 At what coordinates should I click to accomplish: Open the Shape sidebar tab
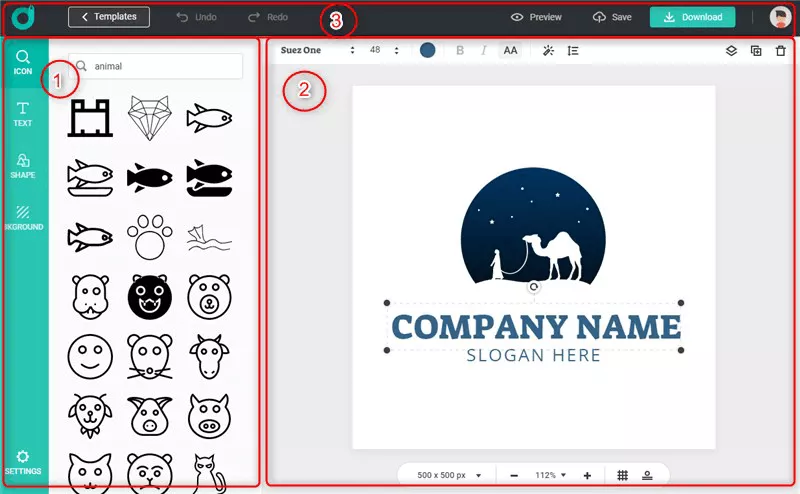pyautogui.click(x=22, y=165)
